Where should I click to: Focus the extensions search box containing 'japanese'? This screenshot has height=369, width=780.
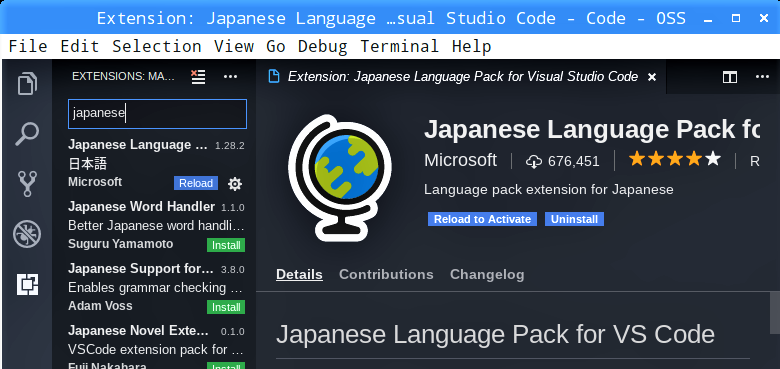point(157,114)
